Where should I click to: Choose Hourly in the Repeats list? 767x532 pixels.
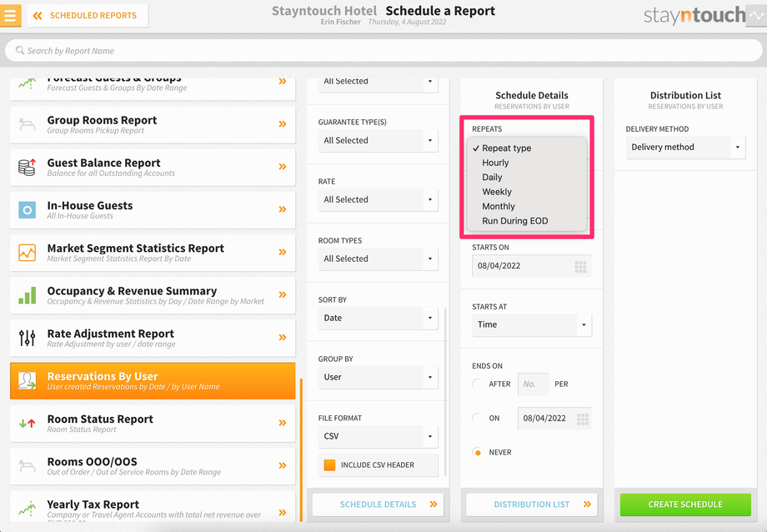click(x=527, y=163)
